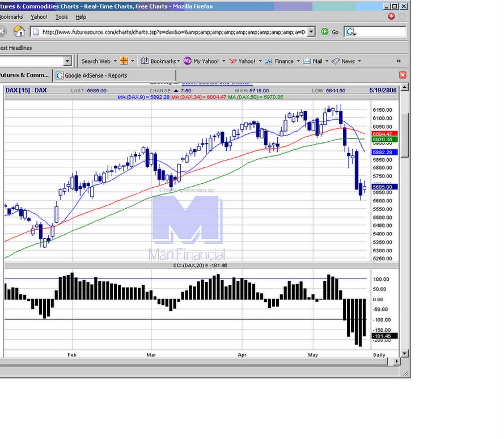Show more toolbar items with the chevron

(399, 61)
